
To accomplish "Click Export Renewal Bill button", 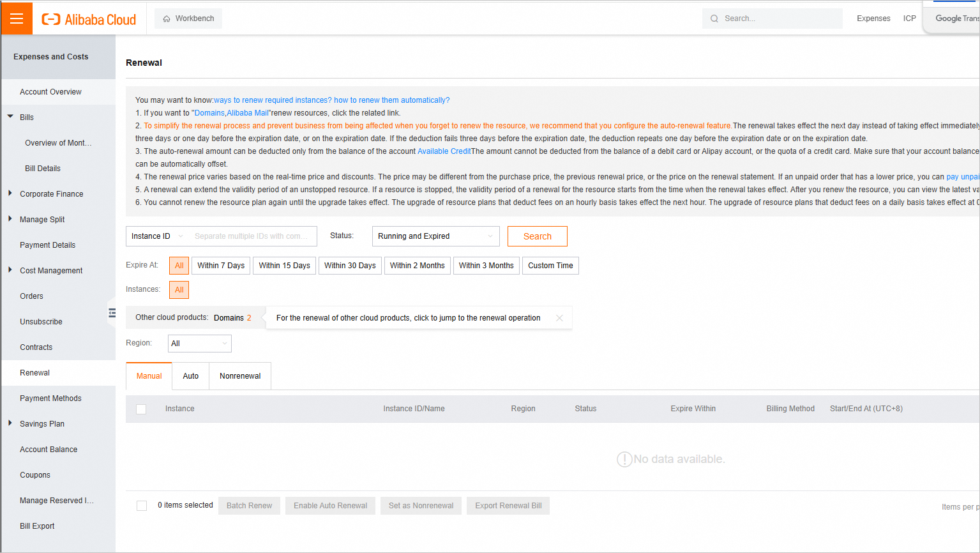I will click(x=508, y=506).
